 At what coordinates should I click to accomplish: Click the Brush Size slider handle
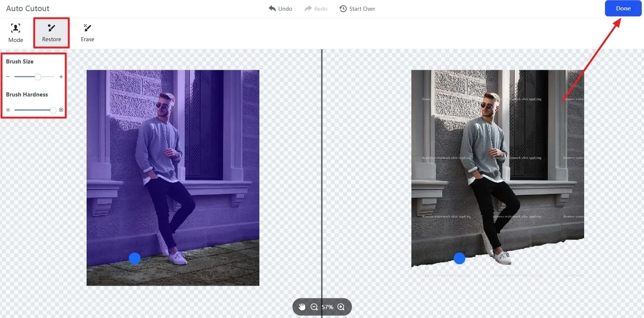38,77
